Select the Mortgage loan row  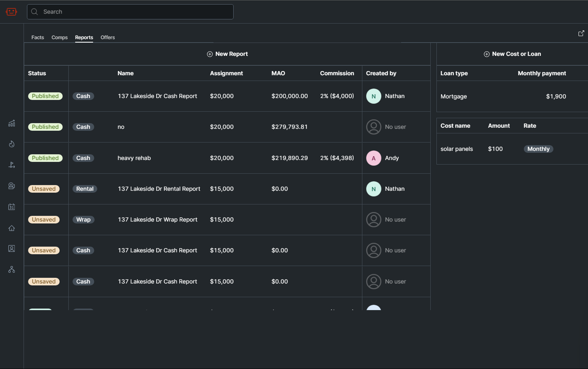point(454,97)
